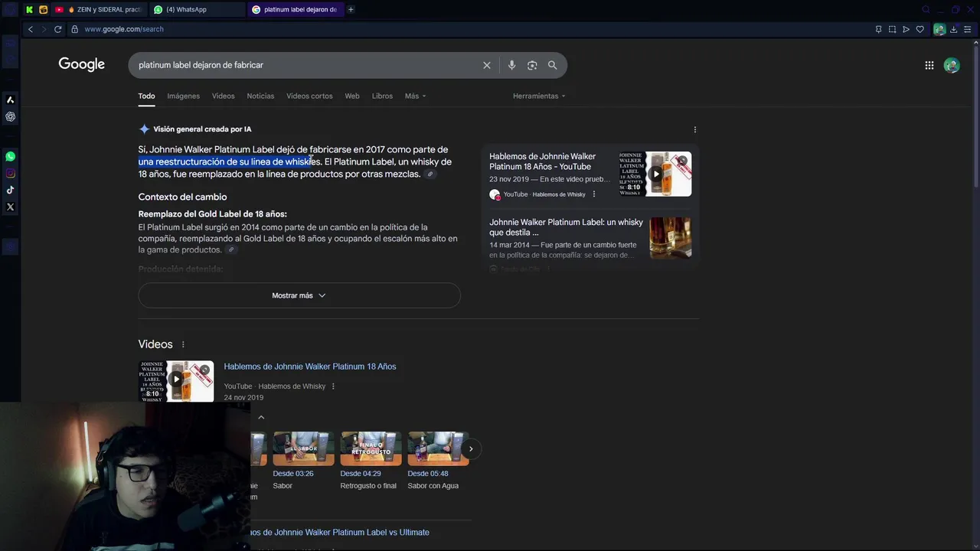Open X (Twitter) in the sidebar
Screen dimensions: 980x551
10,207
